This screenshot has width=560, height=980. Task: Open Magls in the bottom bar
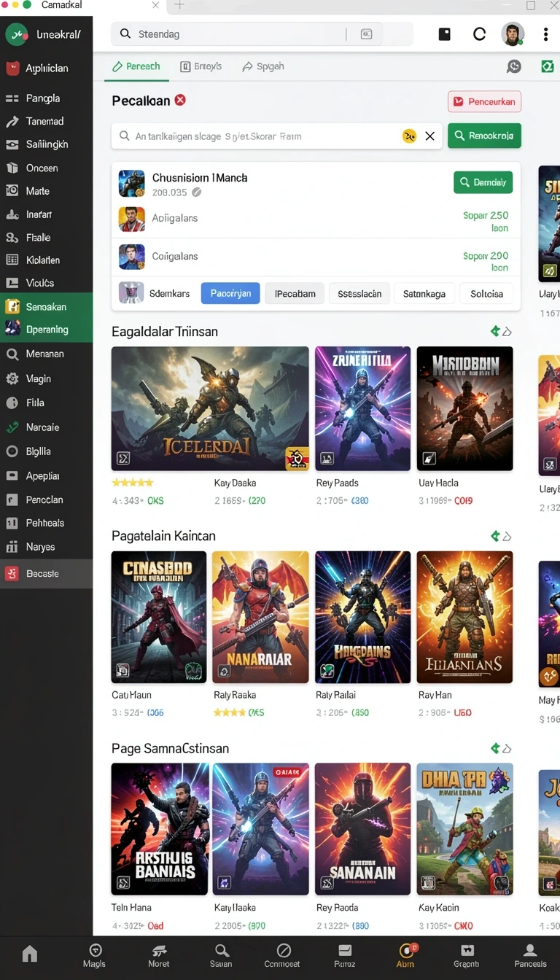point(94,956)
